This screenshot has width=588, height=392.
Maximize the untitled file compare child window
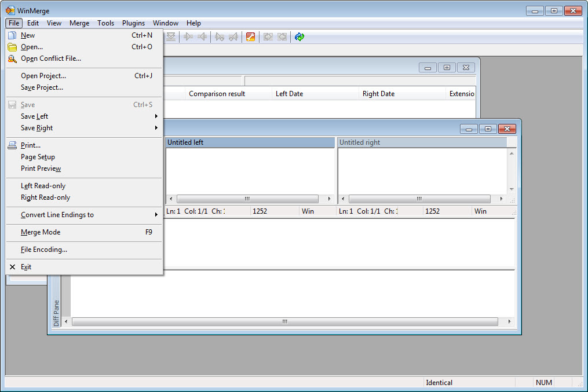tap(488, 129)
